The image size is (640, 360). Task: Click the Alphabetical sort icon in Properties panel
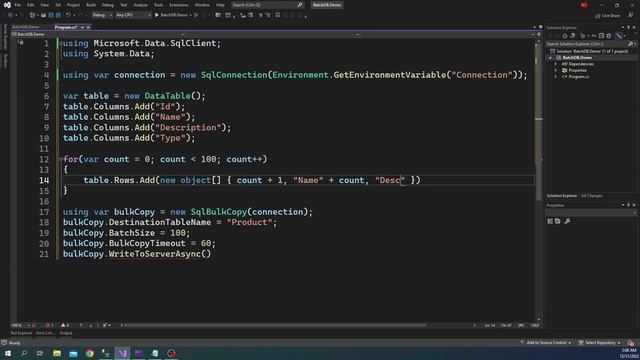click(558, 221)
